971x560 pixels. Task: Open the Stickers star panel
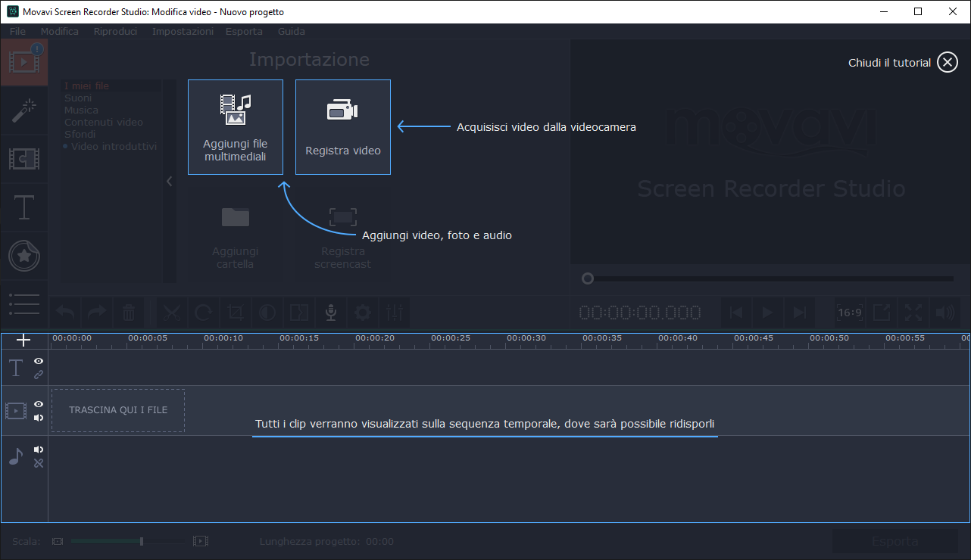click(x=24, y=256)
